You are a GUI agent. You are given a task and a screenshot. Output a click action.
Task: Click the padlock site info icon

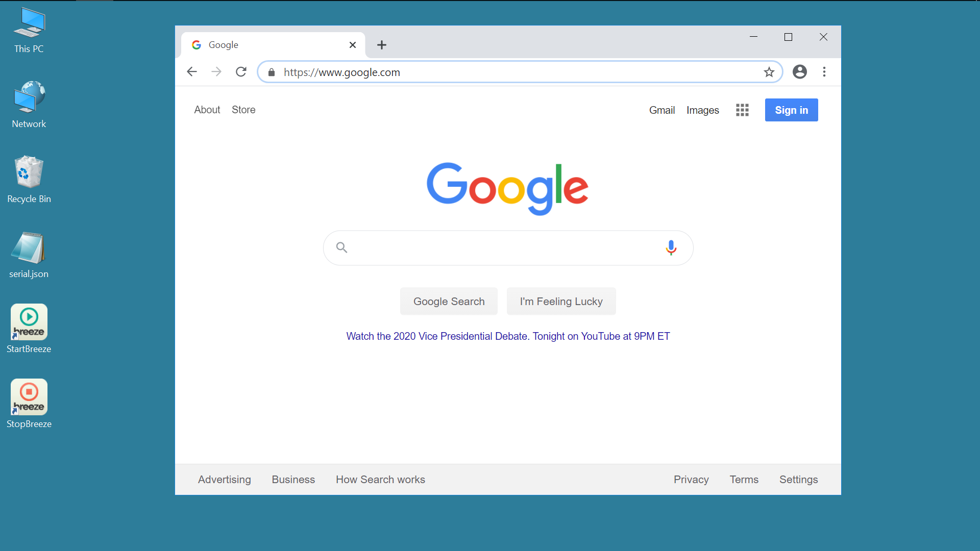[272, 72]
